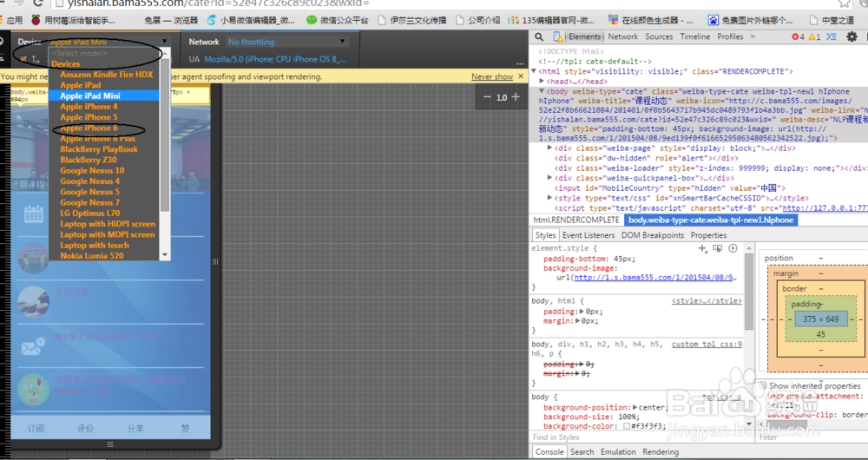Open Search drawer tab
This screenshot has height=460, width=868.
click(x=582, y=451)
